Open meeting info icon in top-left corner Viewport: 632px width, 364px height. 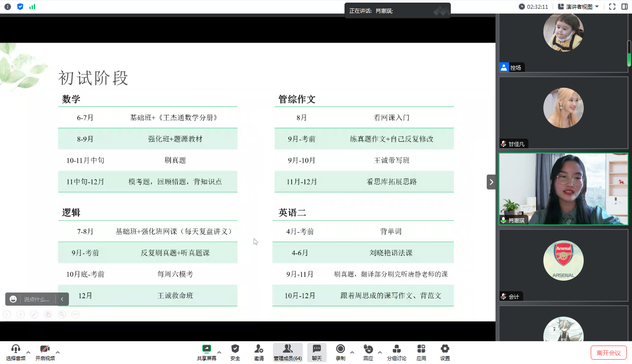(x=7, y=7)
